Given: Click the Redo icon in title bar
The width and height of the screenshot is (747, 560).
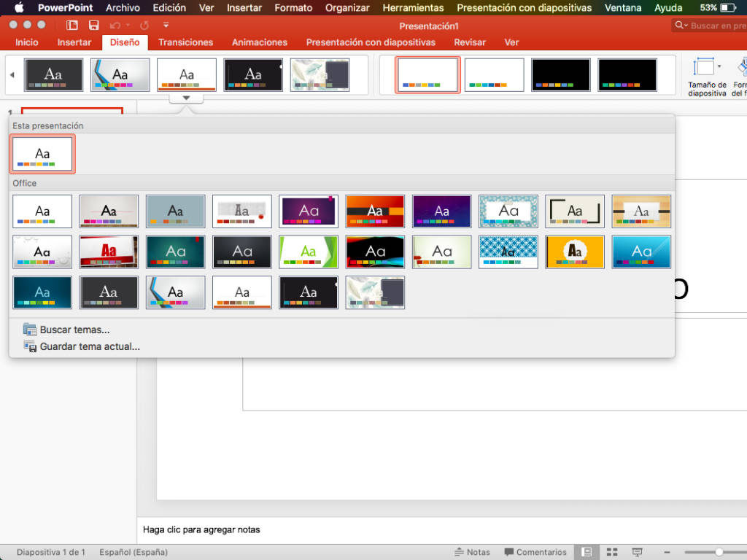Looking at the screenshot, I should pyautogui.click(x=144, y=26).
